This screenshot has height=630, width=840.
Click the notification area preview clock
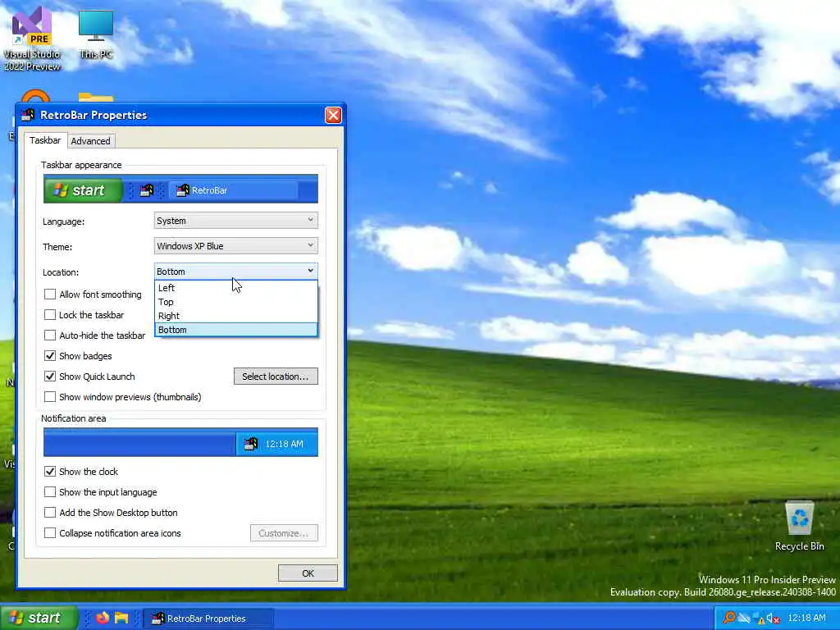coord(285,444)
